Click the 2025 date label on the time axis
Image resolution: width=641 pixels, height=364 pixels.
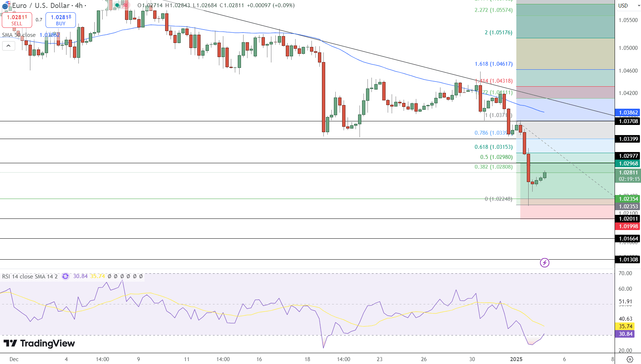pos(516,359)
